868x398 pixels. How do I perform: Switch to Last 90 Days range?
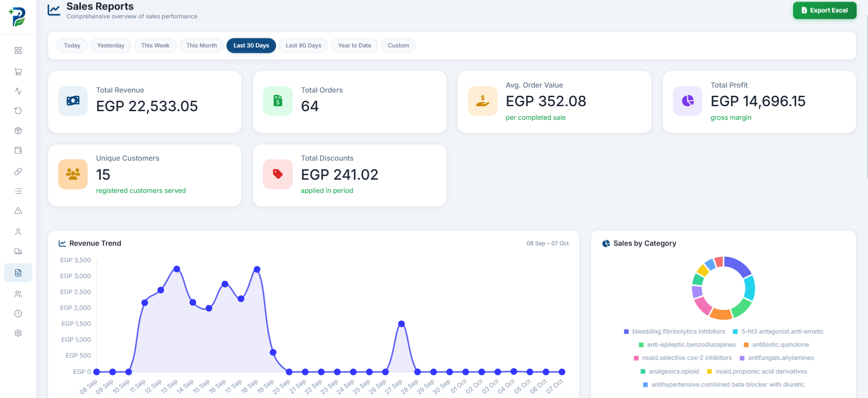(x=303, y=45)
